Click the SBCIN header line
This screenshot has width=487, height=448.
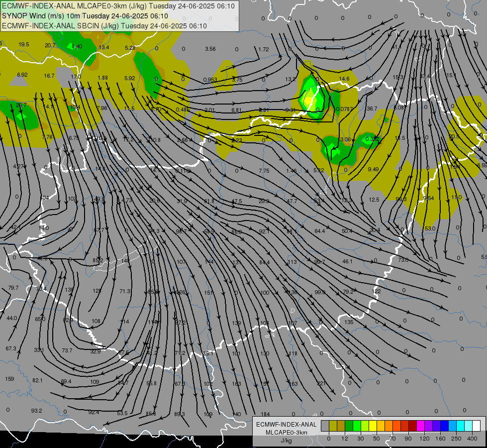(x=104, y=26)
